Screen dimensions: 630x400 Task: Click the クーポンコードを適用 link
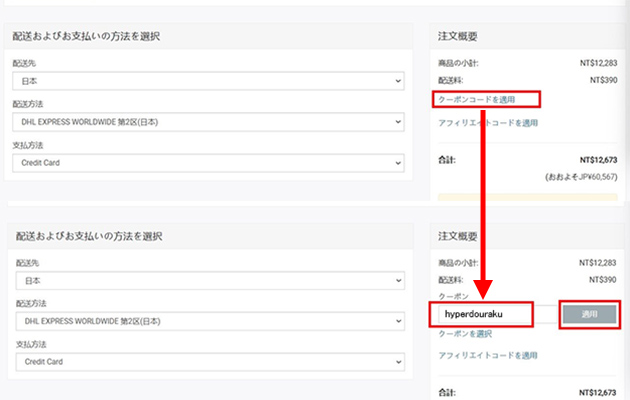486,99
